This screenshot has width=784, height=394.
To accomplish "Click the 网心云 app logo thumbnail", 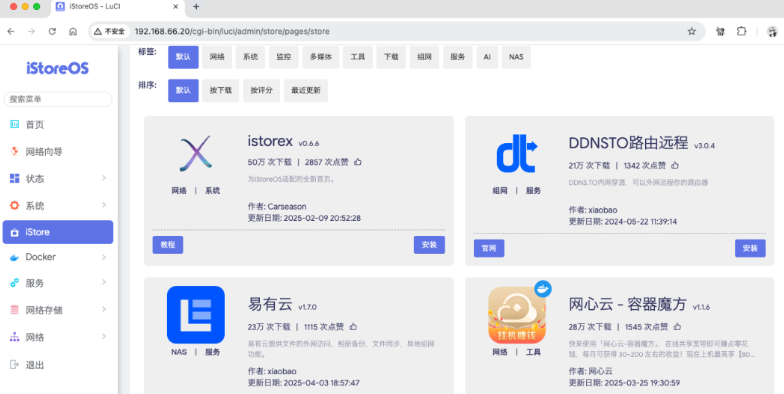I will coord(518,314).
